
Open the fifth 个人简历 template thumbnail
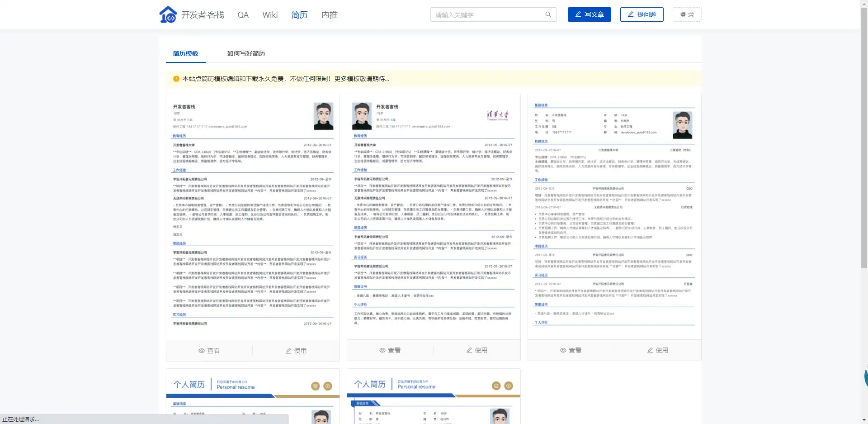434,396
